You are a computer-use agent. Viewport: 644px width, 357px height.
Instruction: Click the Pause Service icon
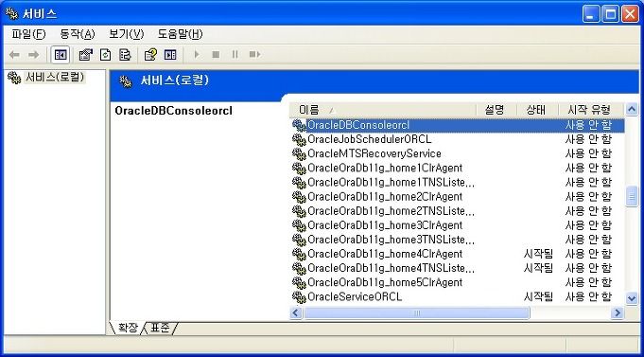235,54
